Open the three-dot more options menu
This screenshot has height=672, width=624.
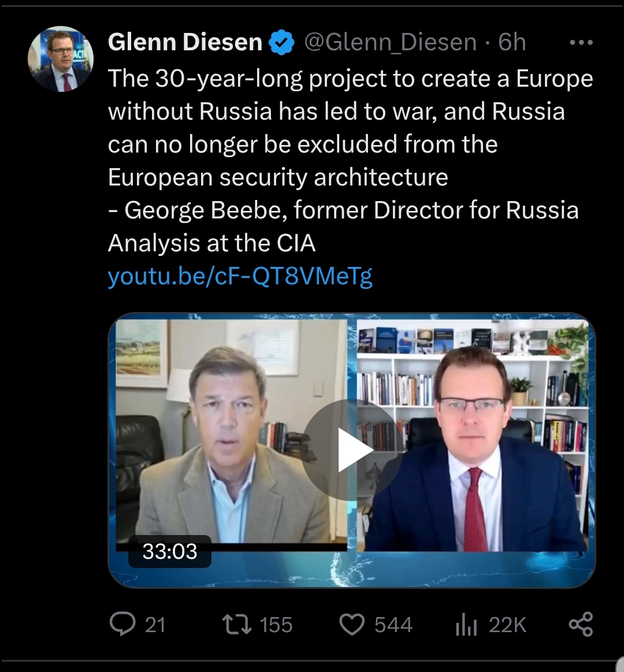pyautogui.click(x=581, y=42)
